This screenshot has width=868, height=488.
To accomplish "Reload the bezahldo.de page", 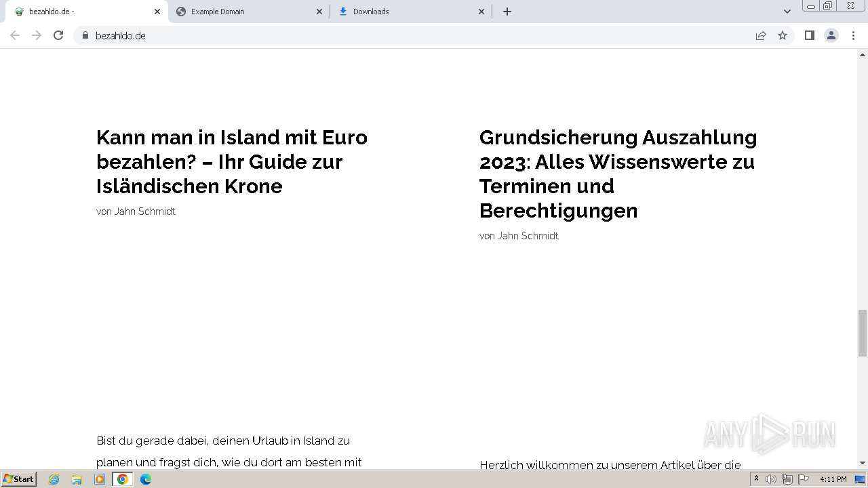I will 58,35.
